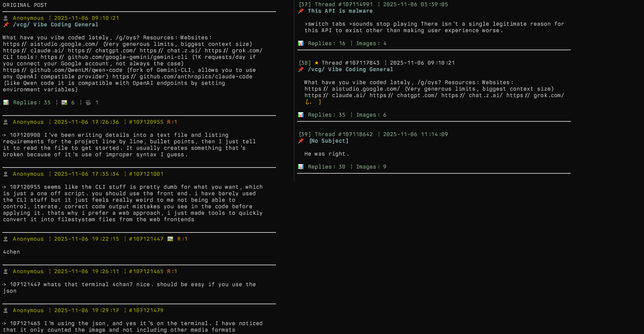Follow the quote link to 107121447 in post #107121465
This screenshot has height=334, width=644.
pos(22,284)
